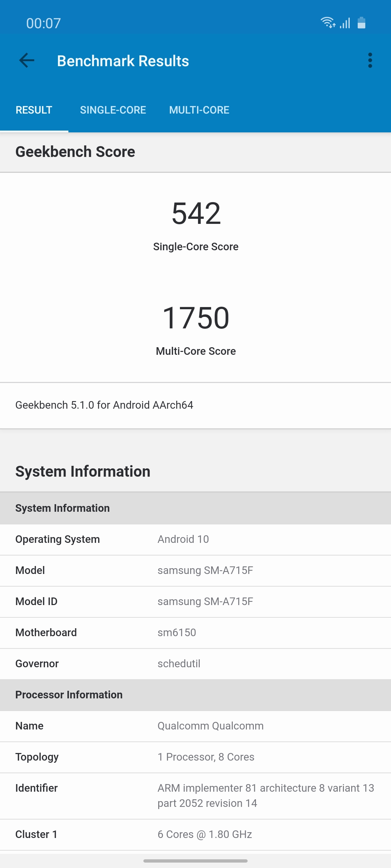
Task: Tap the clock in status bar
Action: point(43,24)
